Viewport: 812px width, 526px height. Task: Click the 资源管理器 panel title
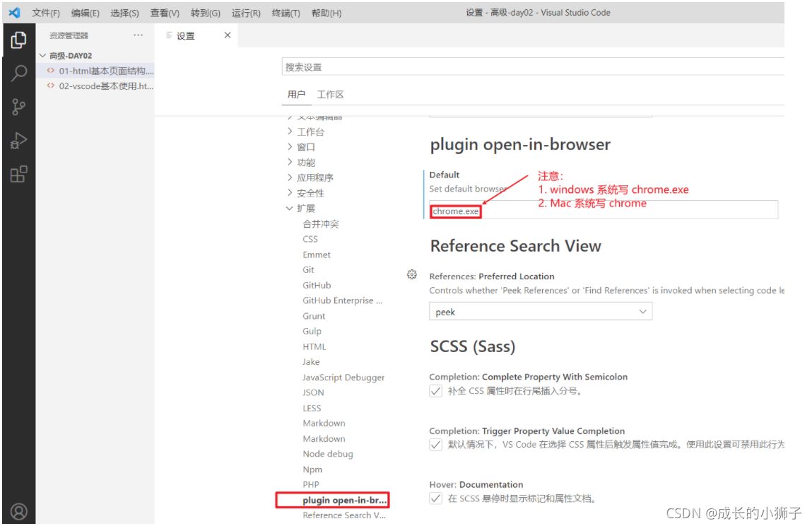69,35
